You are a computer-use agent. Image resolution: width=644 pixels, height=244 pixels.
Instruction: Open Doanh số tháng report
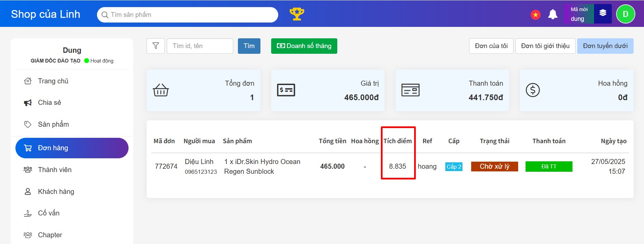(x=304, y=46)
